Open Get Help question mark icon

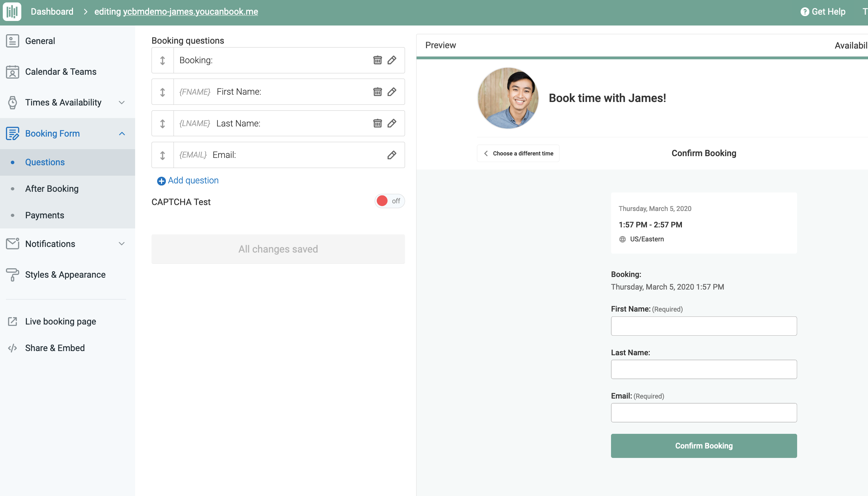pyautogui.click(x=804, y=12)
